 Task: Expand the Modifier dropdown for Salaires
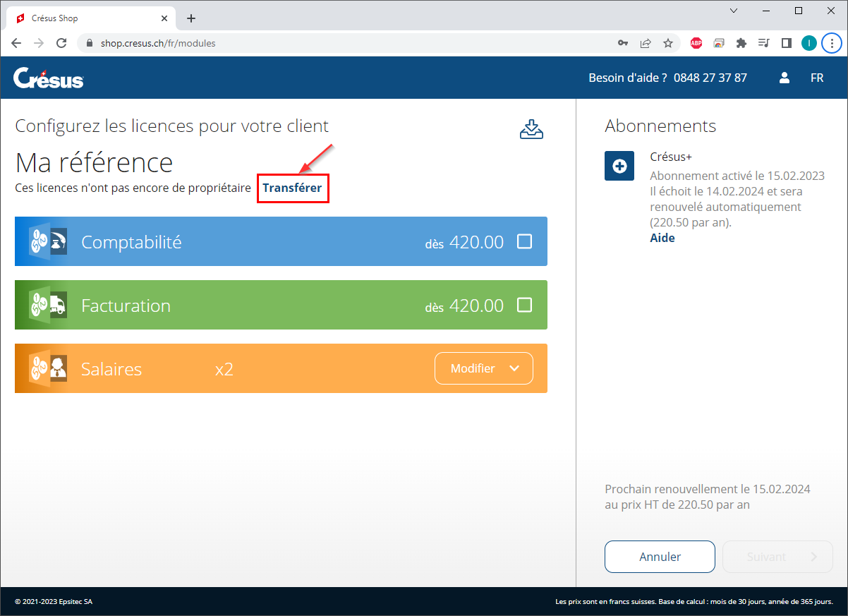coord(484,368)
